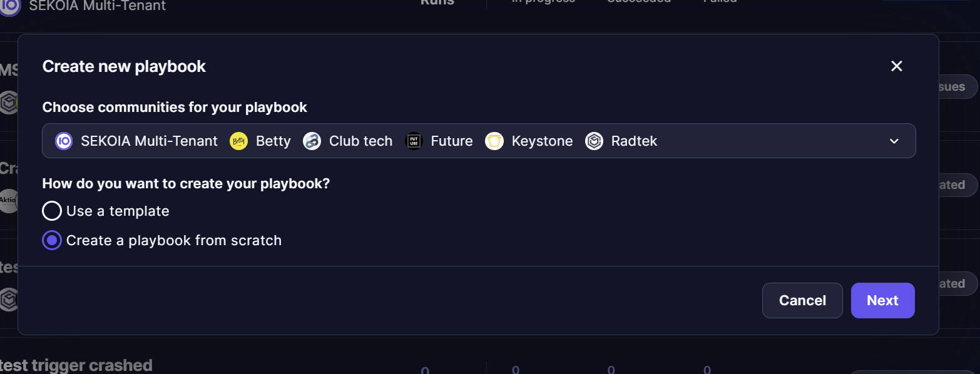Click the Betty bee community icon
The image size is (980, 374).
point(238,141)
